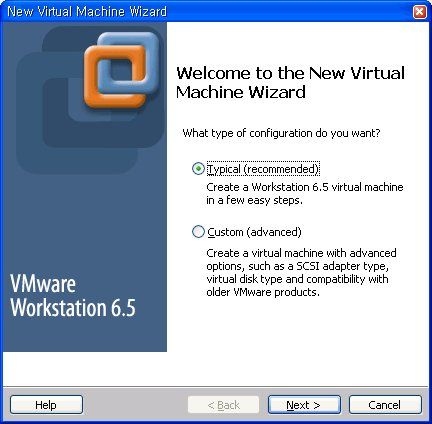Click the 'Create a virtual machine with advanced' description
This screenshot has width=432, height=424.
[x=301, y=272]
